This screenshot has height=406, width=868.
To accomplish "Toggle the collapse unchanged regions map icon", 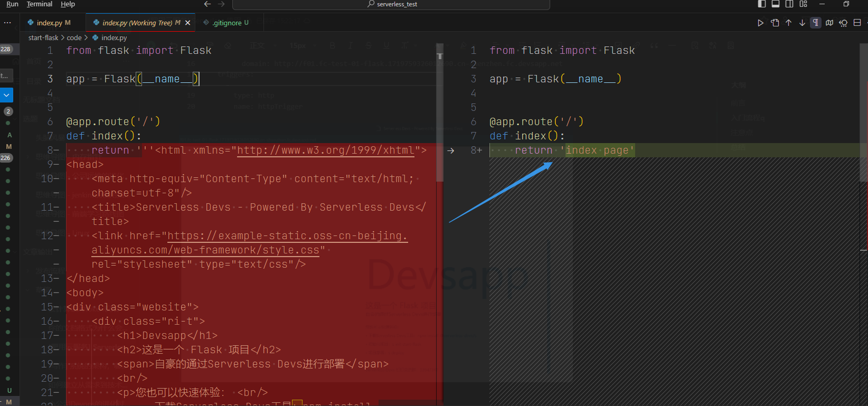I will point(829,23).
